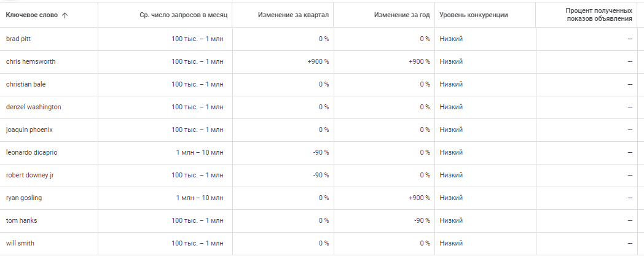The width and height of the screenshot is (644, 267).
Task: Click the sort arrow beside Ключевое слово
Action: click(65, 15)
